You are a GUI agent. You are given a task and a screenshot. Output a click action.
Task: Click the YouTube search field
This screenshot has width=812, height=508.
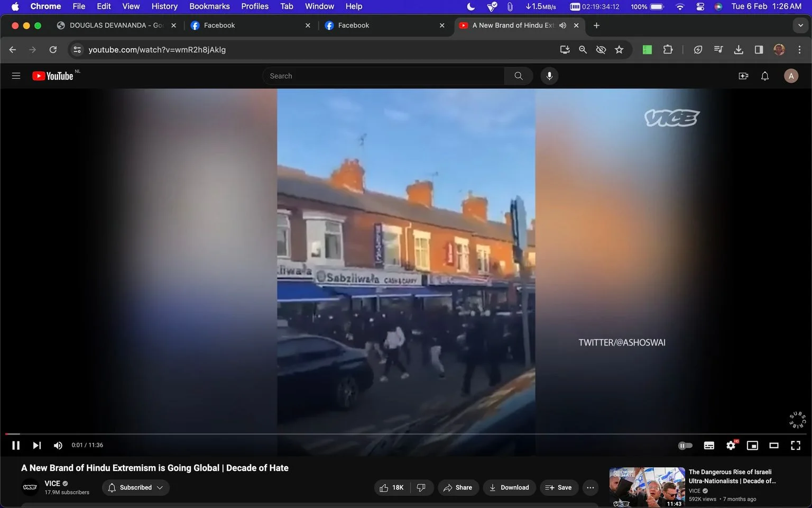[383, 76]
